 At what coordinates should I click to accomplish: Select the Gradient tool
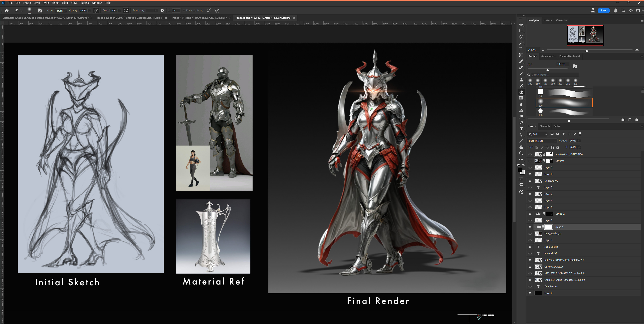coord(521,98)
